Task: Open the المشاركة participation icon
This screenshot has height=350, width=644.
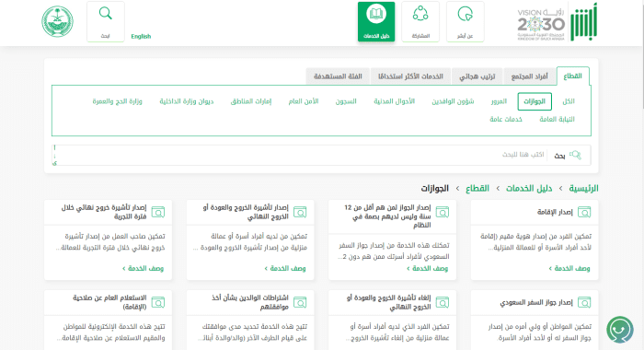Action: pos(420,21)
